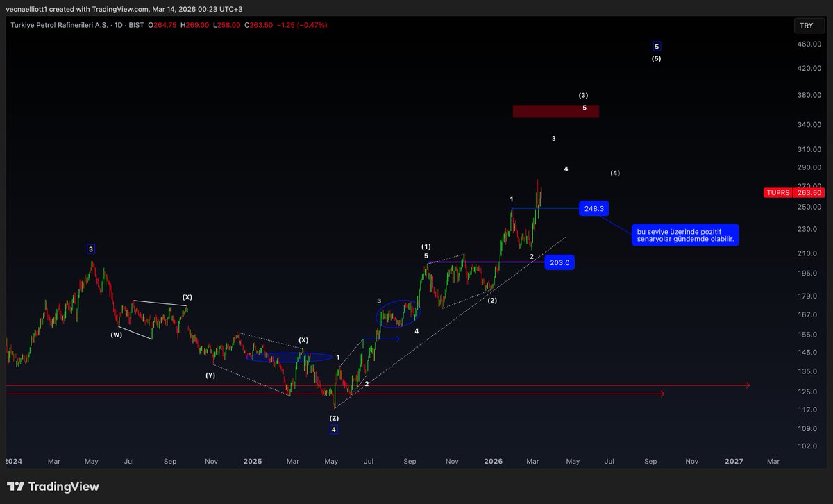Click the low value L258.00
This screenshot has height=504, width=833.
[226, 25]
